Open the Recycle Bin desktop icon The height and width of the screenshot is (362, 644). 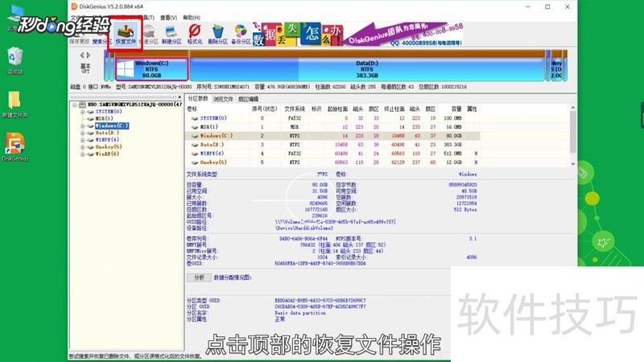tap(14, 60)
